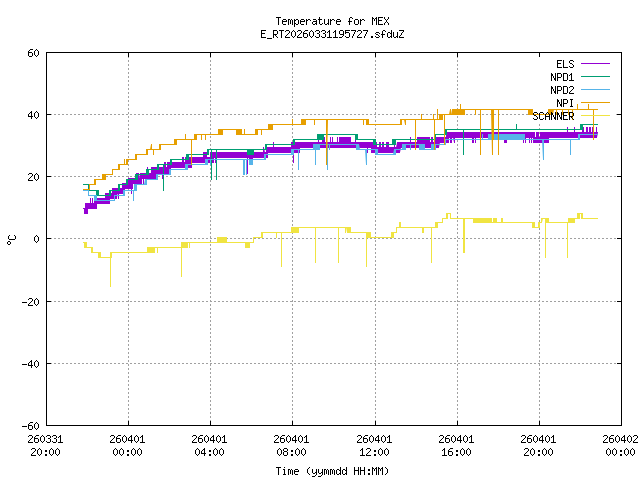Click the ELS legend label

click(x=565, y=64)
